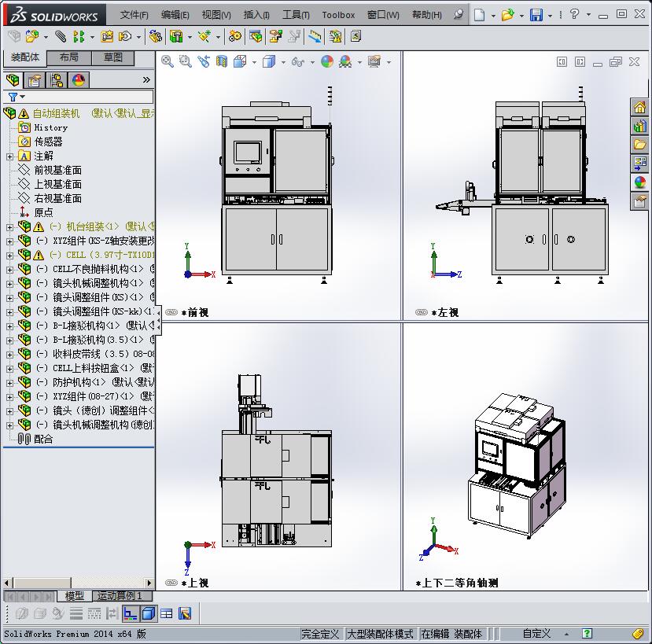Toggle the highlighted axes button in bottom toolbar
Screen dimensions: 652x644
pyautogui.click(x=130, y=613)
